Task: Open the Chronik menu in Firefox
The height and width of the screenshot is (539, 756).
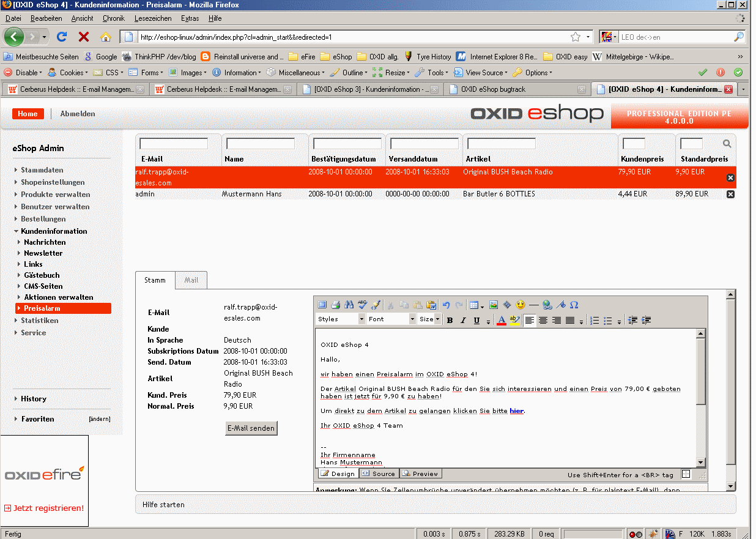Action: pyautogui.click(x=113, y=19)
